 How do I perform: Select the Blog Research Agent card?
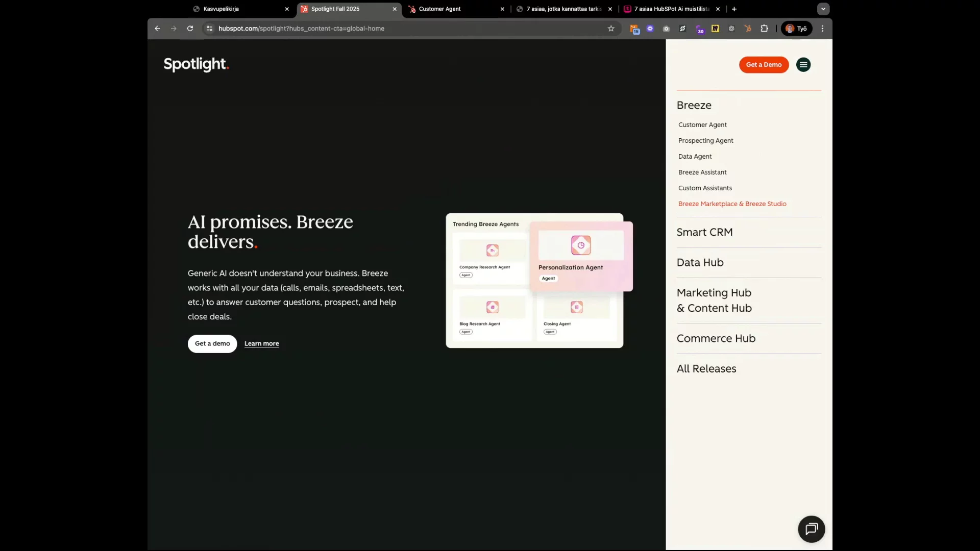tap(491, 315)
